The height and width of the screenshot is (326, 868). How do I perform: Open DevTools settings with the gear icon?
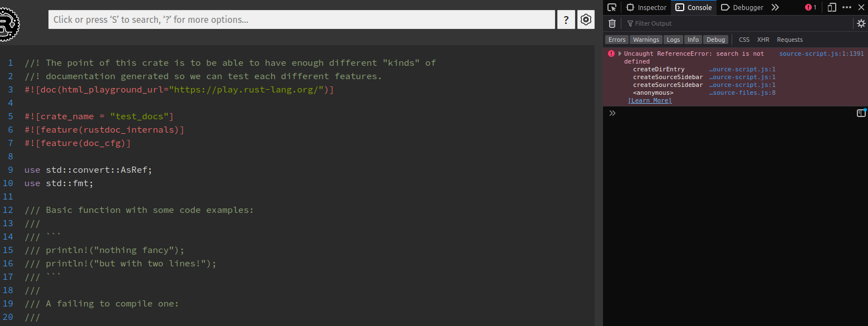(x=861, y=23)
